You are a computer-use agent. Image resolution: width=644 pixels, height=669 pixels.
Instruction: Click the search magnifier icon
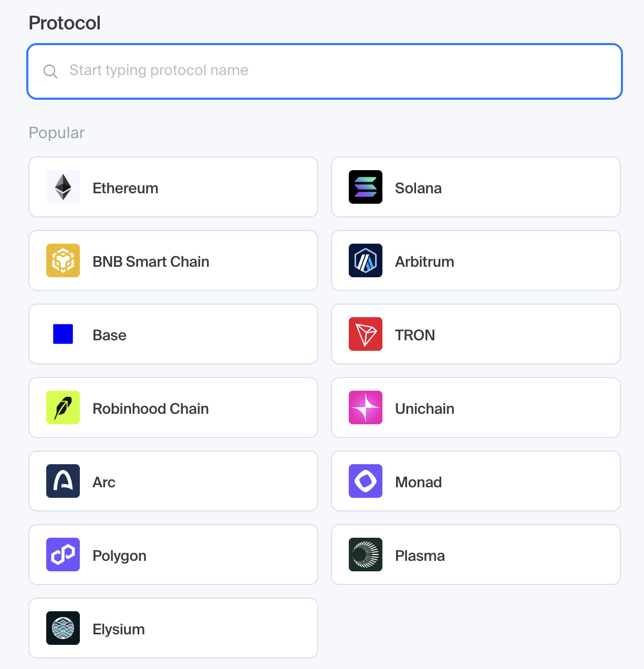tap(50, 71)
